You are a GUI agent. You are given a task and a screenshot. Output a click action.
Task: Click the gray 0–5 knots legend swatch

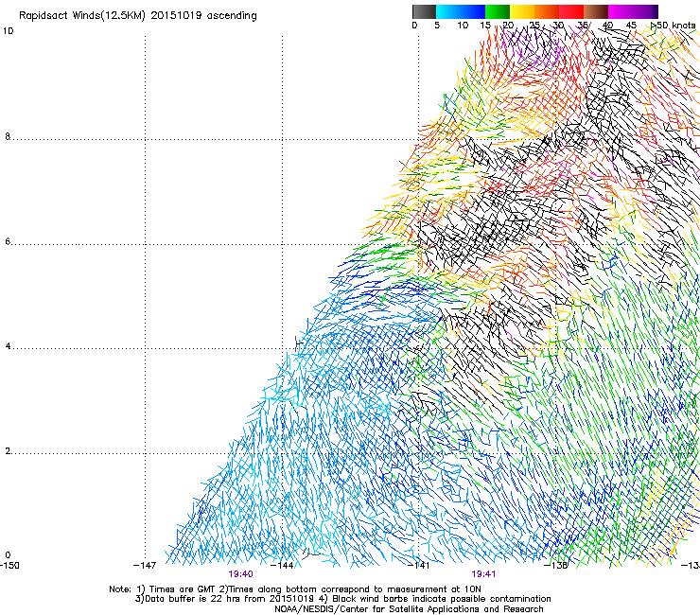pyautogui.click(x=424, y=11)
